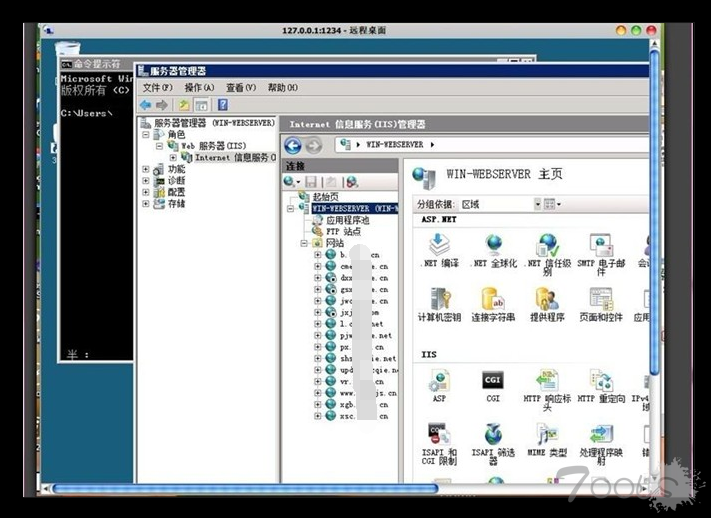The width and height of the screenshot is (711, 518).
Task: Click the grey Forward arrow in IIS manager
Action: point(314,146)
